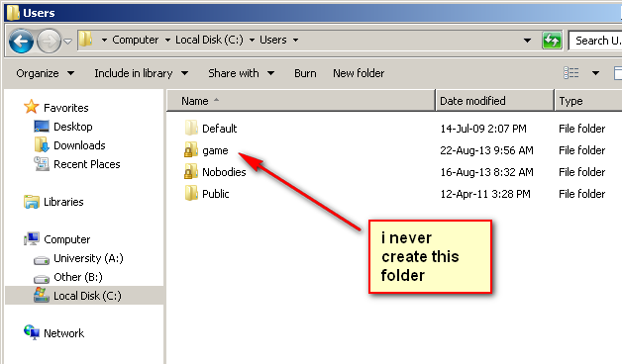Click the date 16-Aug-13 8:32 AM
This screenshot has height=364, width=622.
[x=486, y=172]
